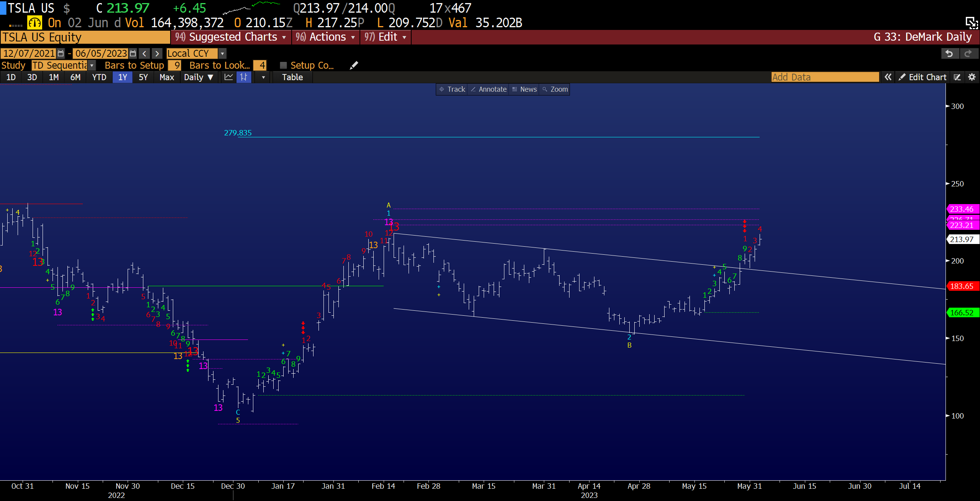The width and height of the screenshot is (980, 501).
Task: Select 5Y time range
Action: 143,77
